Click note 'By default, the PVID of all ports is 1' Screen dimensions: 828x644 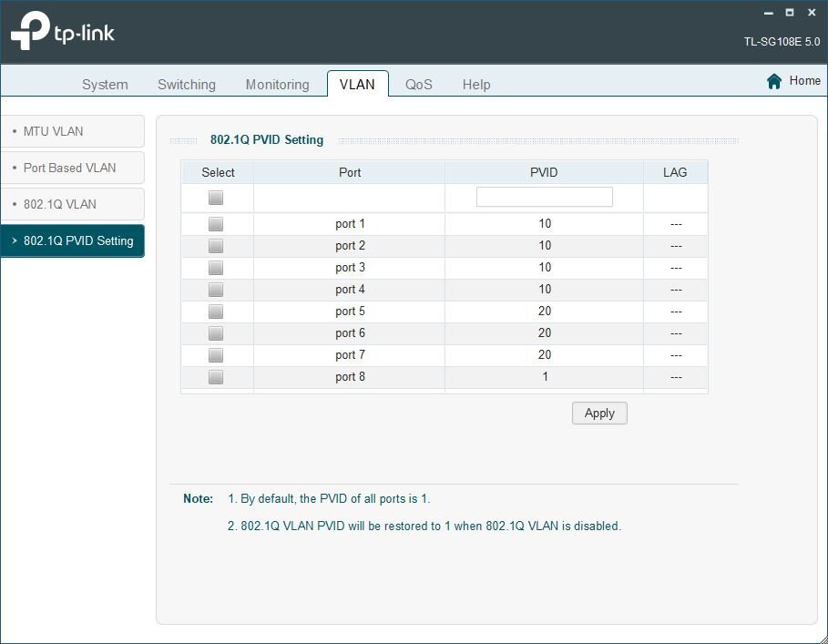coord(329,499)
